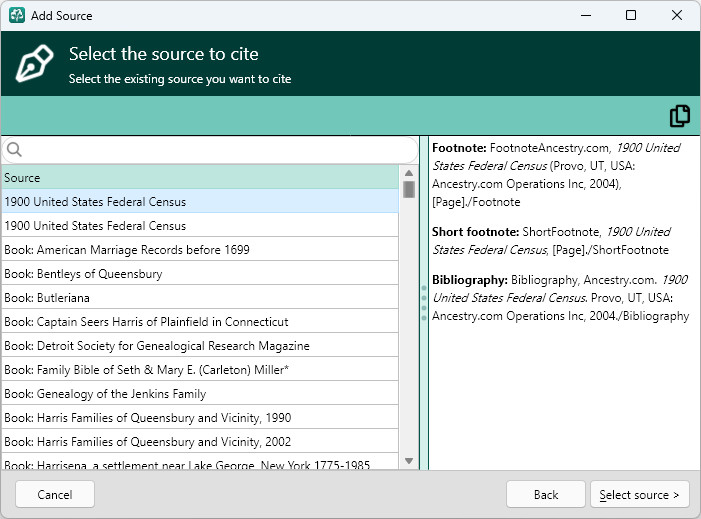Select Book: Captain Seers Harris of Plainfield
This screenshot has width=701, height=519.
200,321
